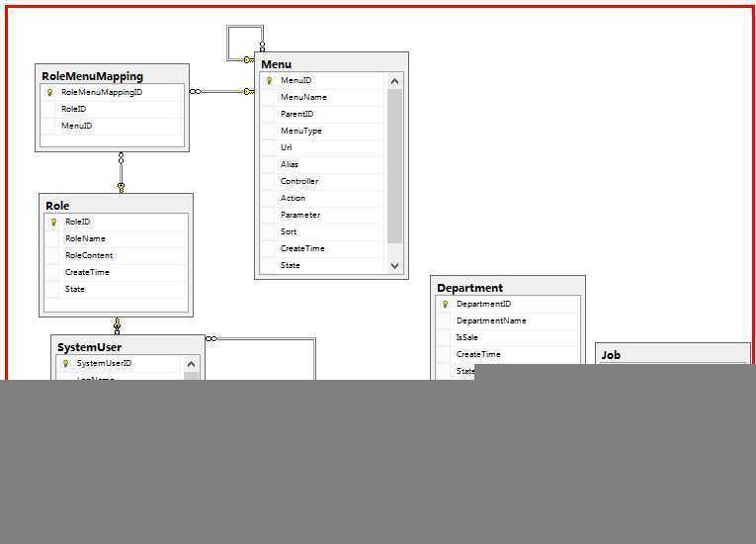Select RoleID column in Role table

pos(116,222)
